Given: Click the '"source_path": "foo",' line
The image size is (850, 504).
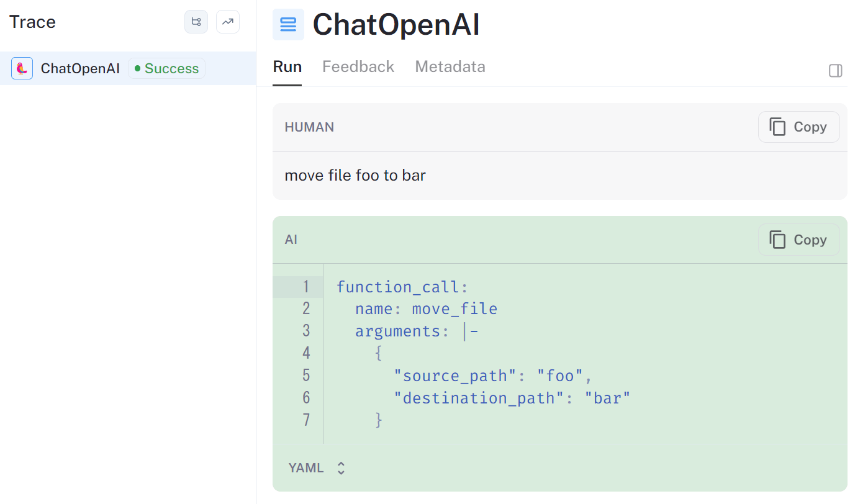Looking at the screenshot, I should [494, 376].
